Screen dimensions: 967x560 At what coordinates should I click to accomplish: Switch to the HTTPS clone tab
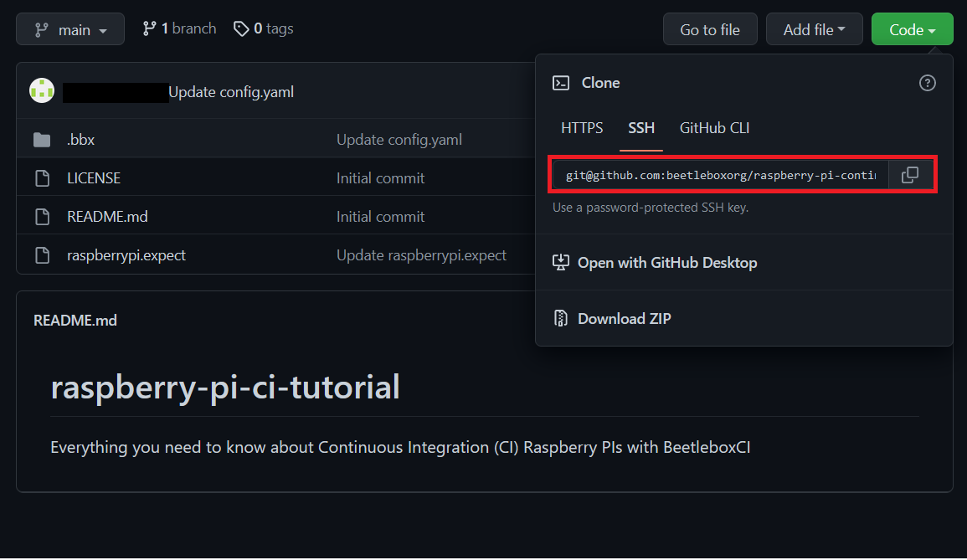coord(582,128)
